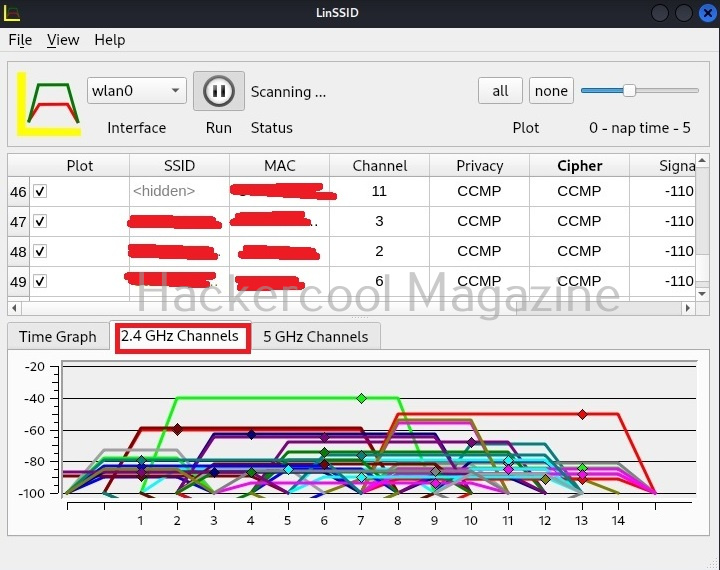Sort by the MAC column header
The width and height of the screenshot is (720, 570).
280,165
